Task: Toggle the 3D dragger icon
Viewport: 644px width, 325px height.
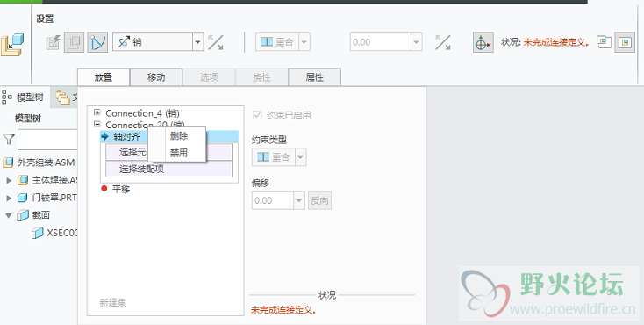Action: tap(483, 42)
